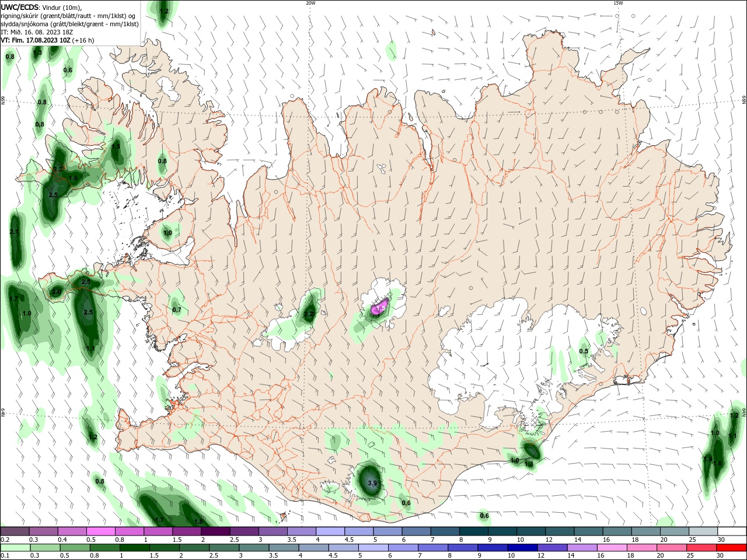This screenshot has width=747, height=560.
Task: Click the bright magenta legend swatch labeled 0.5
Action: (x=100, y=531)
